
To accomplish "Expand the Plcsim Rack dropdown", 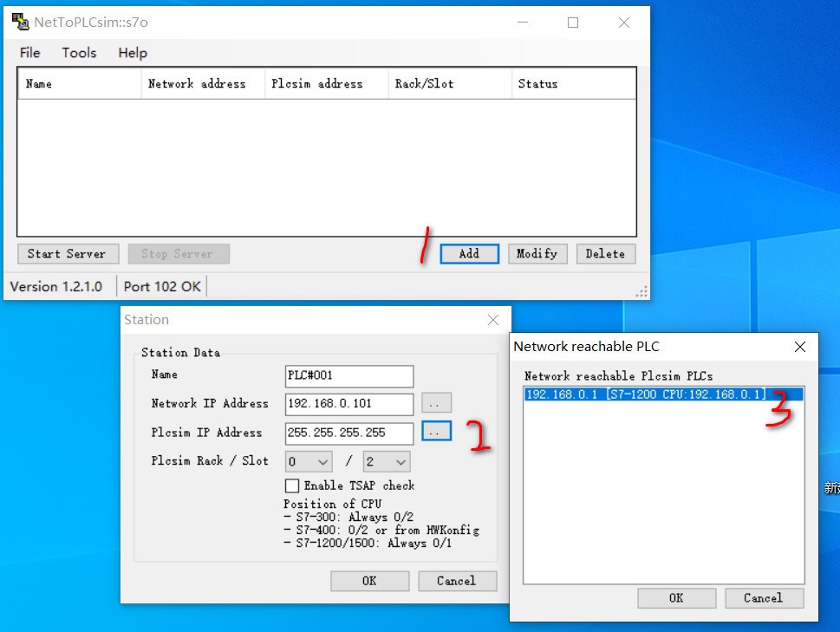I will (x=309, y=462).
